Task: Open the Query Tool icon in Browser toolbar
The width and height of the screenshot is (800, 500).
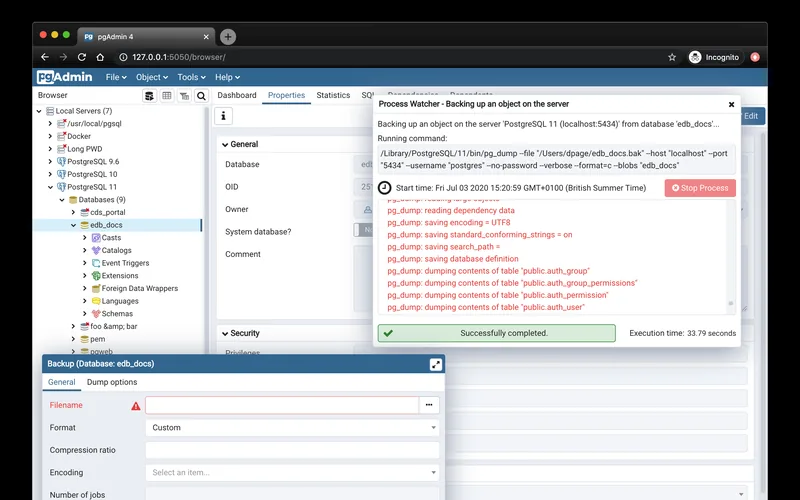Action: click(x=149, y=95)
